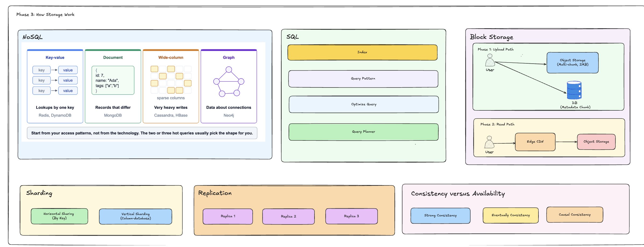This screenshot has width=644, height=247.
Task: Select the SQL section title
Action: (292, 37)
